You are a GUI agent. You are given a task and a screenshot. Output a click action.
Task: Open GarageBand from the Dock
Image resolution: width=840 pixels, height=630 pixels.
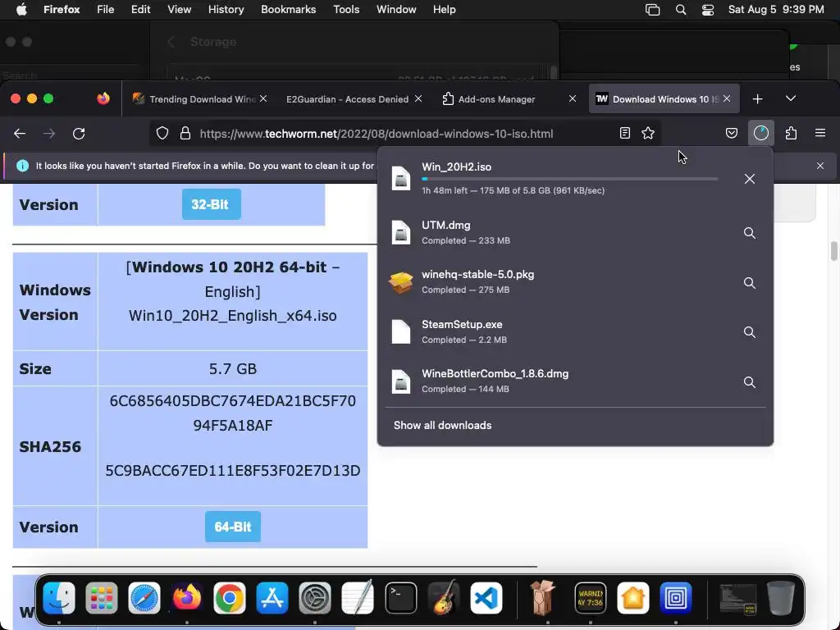[x=444, y=597]
